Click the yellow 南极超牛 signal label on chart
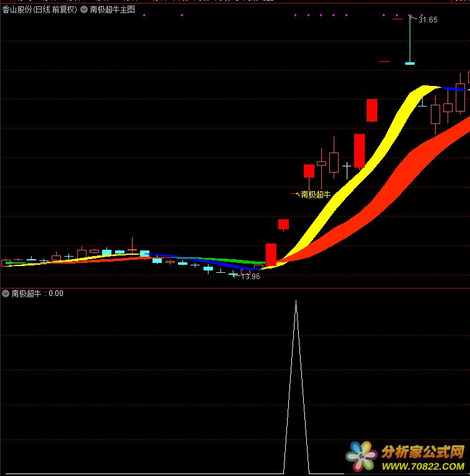 pos(316,194)
